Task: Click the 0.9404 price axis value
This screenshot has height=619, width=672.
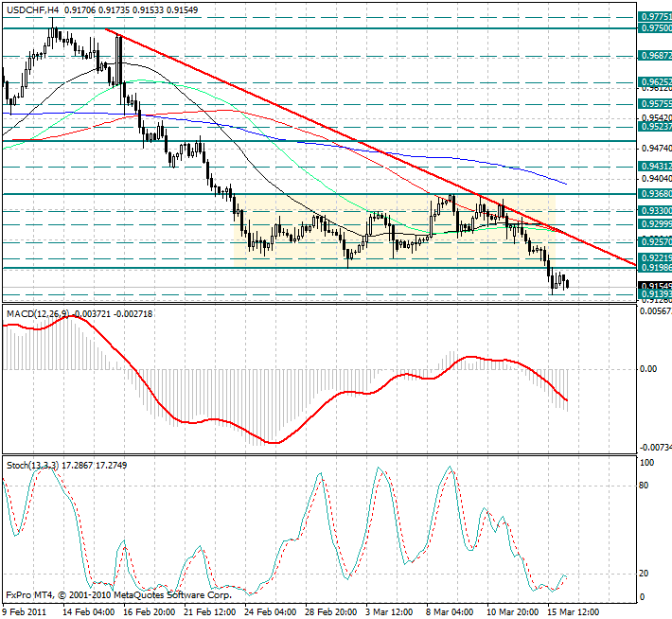Action: (x=657, y=178)
